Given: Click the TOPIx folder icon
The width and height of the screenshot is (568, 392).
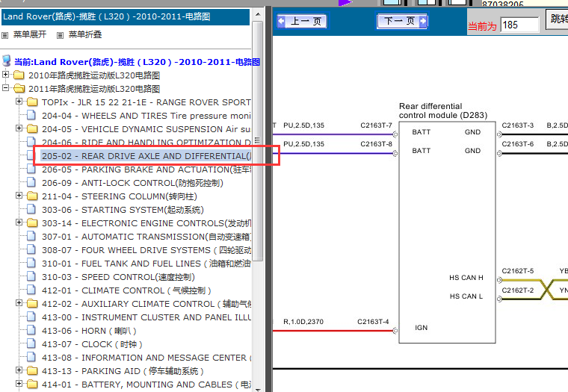Looking at the screenshot, I should [x=32, y=102].
